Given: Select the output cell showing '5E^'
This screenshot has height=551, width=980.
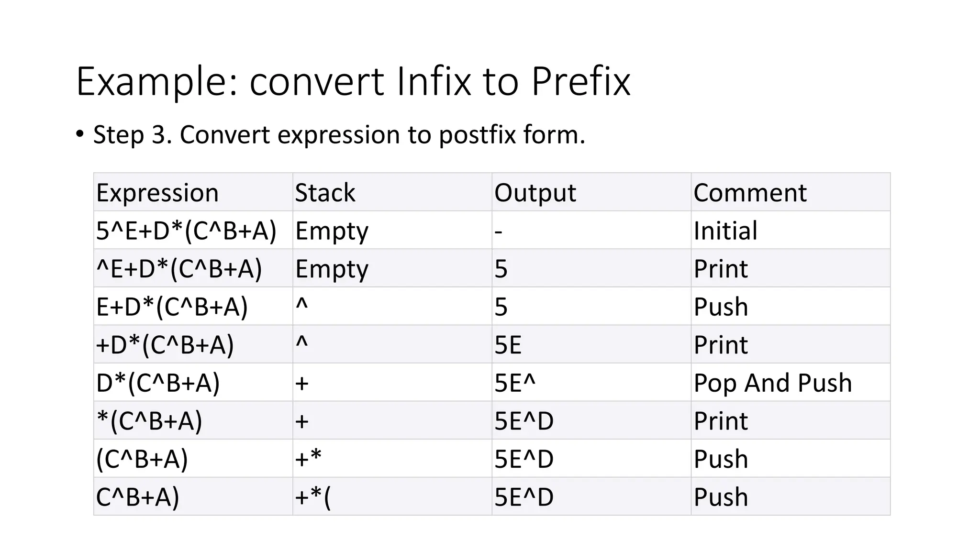Looking at the screenshot, I should click(591, 382).
